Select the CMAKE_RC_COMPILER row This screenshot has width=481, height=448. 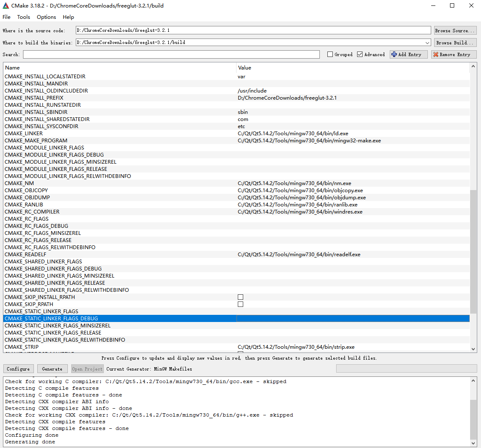[236, 212]
